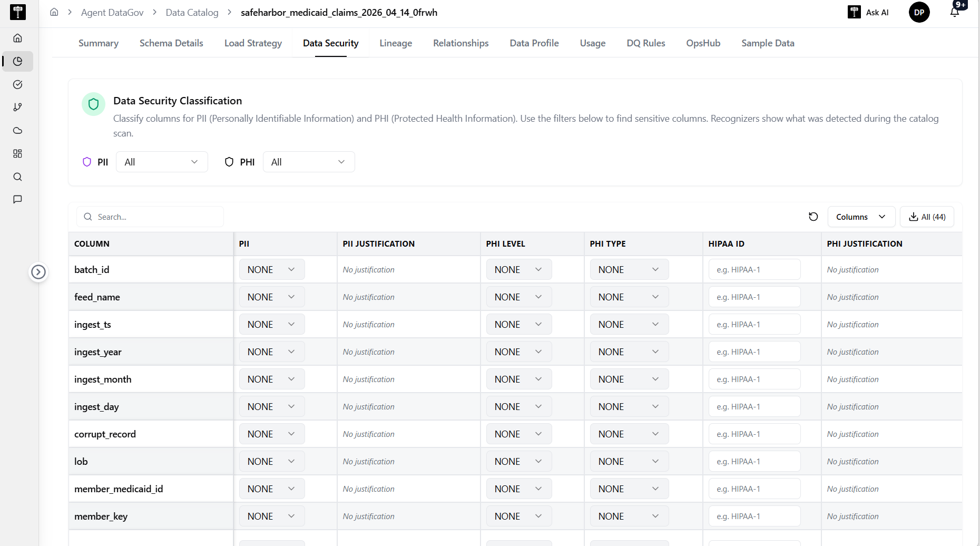Click HIPAA ID field for ingest_month
Image resolution: width=980 pixels, height=546 pixels.
[x=754, y=379]
